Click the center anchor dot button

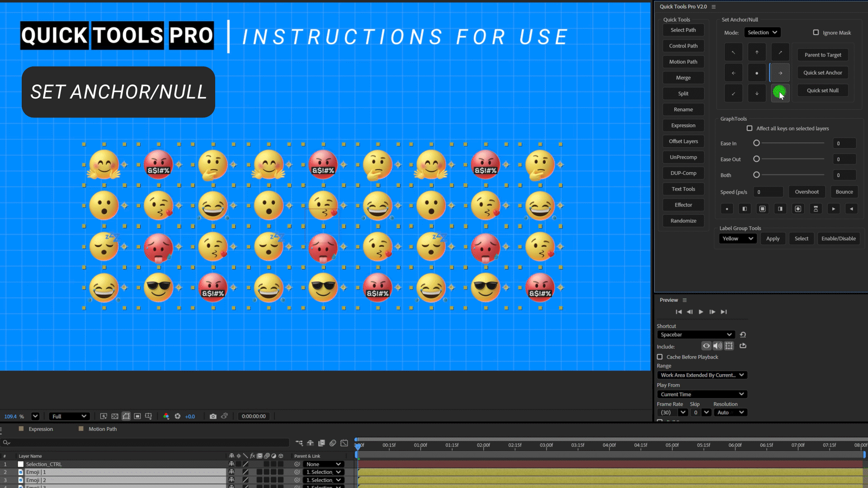click(757, 73)
